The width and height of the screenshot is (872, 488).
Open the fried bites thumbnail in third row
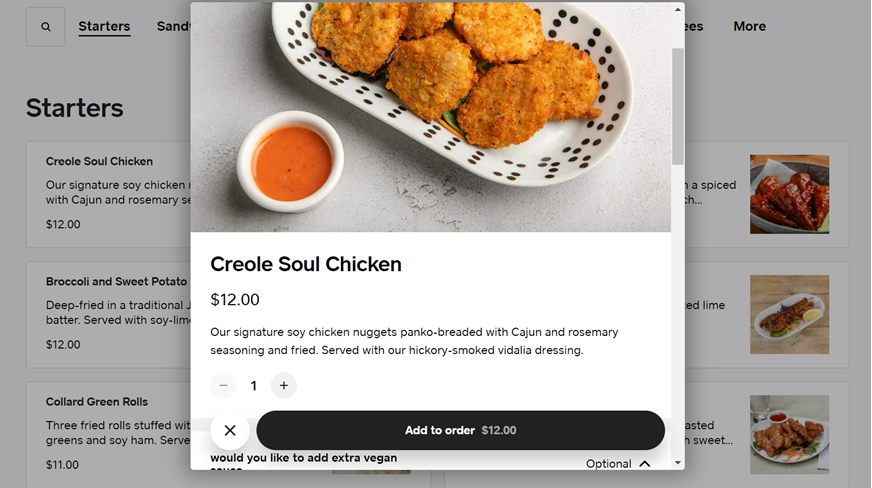coord(789,434)
